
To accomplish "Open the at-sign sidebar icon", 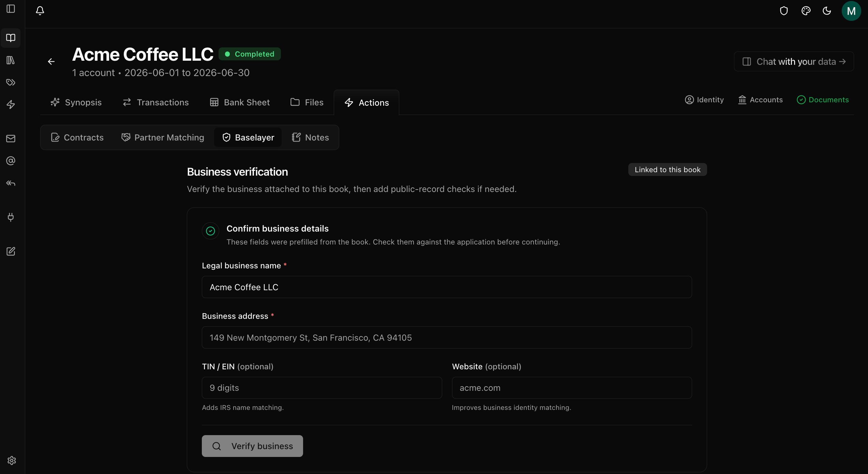I will [11, 161].
